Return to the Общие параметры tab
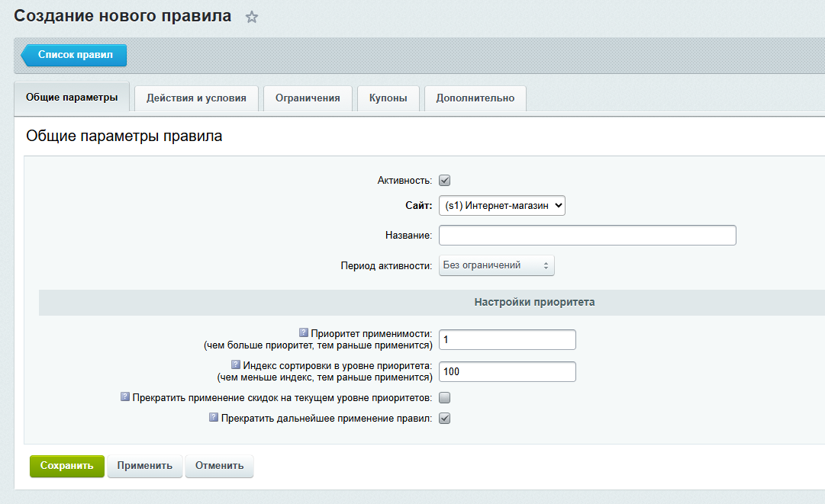Image resolution: width=825 pixels, height=504 pixels. [72, 98]
